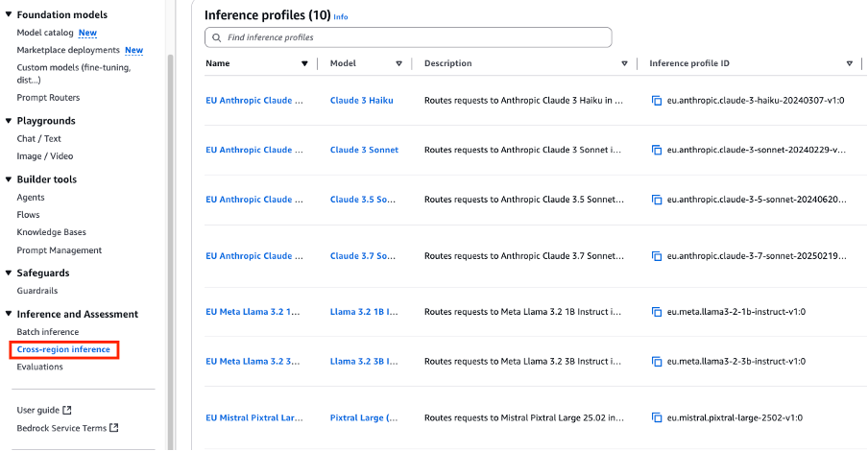Click the New badge beside Model catalog
The width and height of the screenshot is (868, 451).
coord(87,33)
